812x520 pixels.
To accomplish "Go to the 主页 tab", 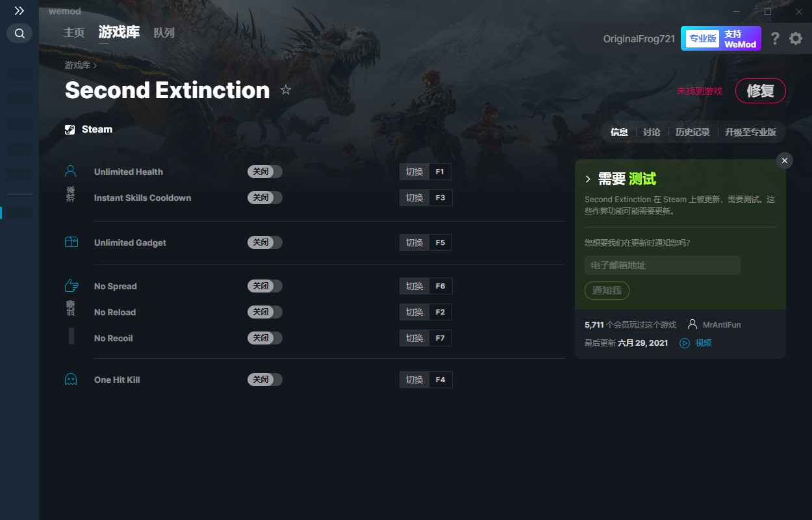I will click(74, 32).
